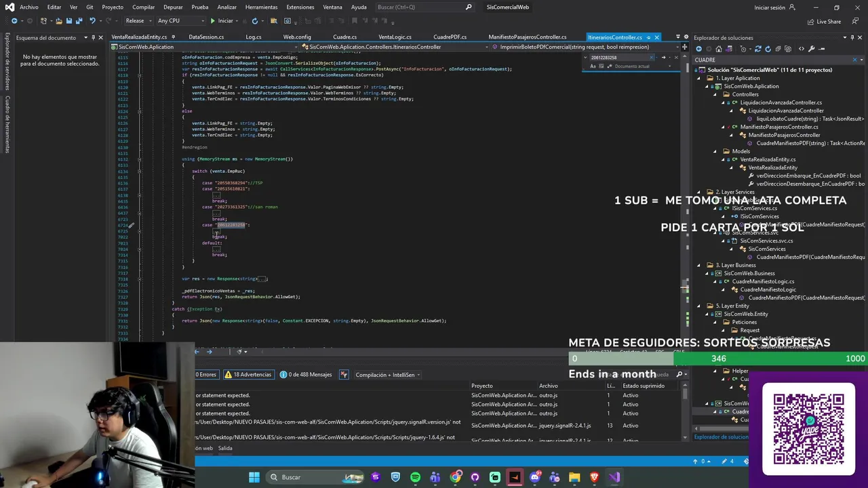
Task: Click the View Code icon in Solution Explorer
Action: [802, 49]
